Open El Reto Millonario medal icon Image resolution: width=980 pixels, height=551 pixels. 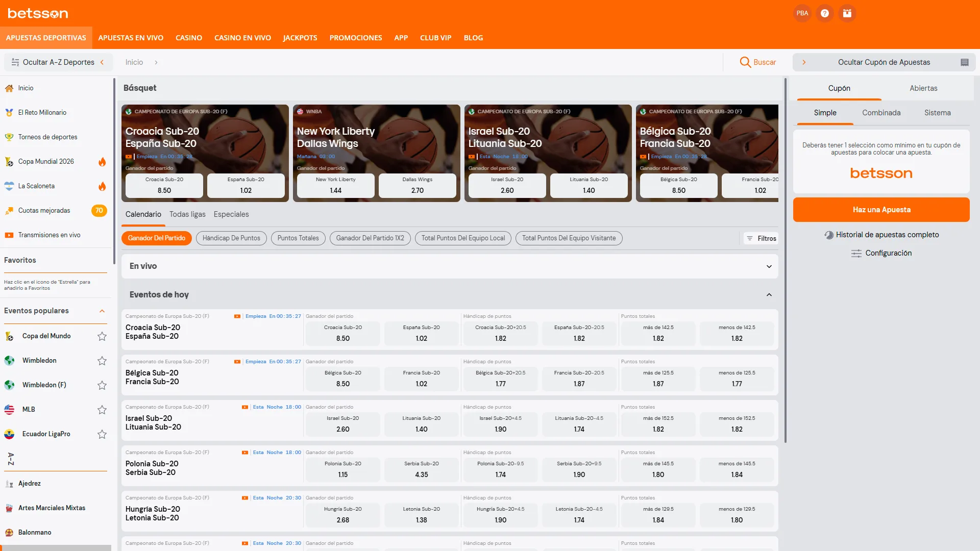coord(9,113)
